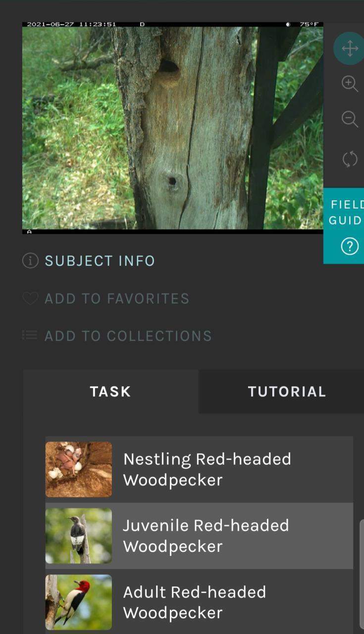Viewport: 364px width, 634px height.
Task: Click the adult woodpecker thumbnail
Action: [79, 602]
